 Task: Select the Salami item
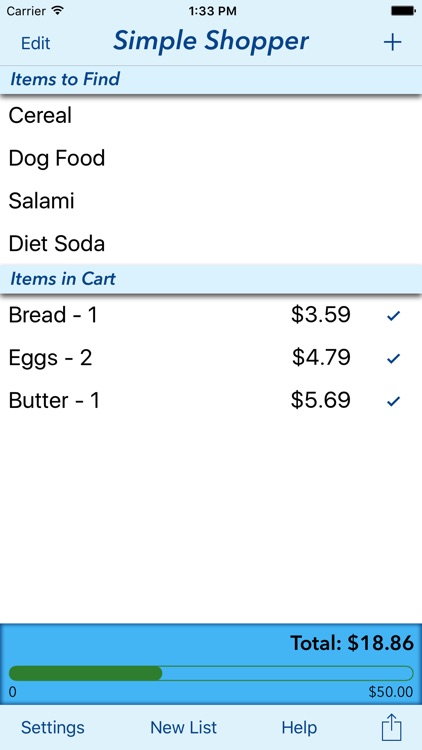click(211, 201)
